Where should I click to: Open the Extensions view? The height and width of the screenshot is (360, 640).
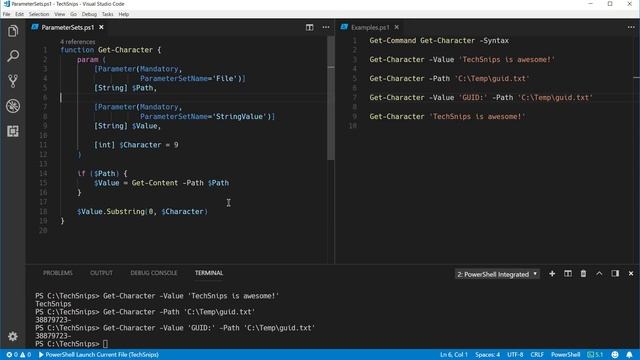click(13, 131)
